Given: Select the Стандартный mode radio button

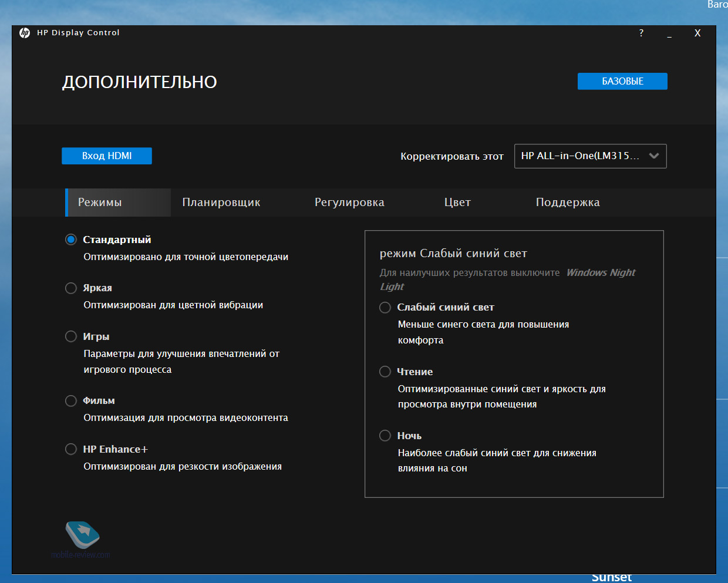Looking at the screenshot, I should pyautogui.click(x=71, y=240).
